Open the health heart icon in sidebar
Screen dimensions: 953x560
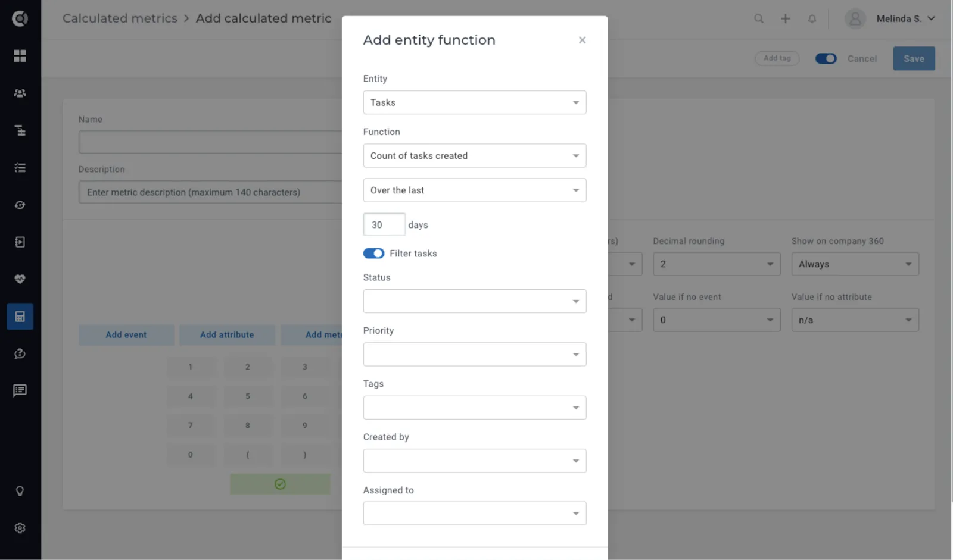tap(20, 279)
